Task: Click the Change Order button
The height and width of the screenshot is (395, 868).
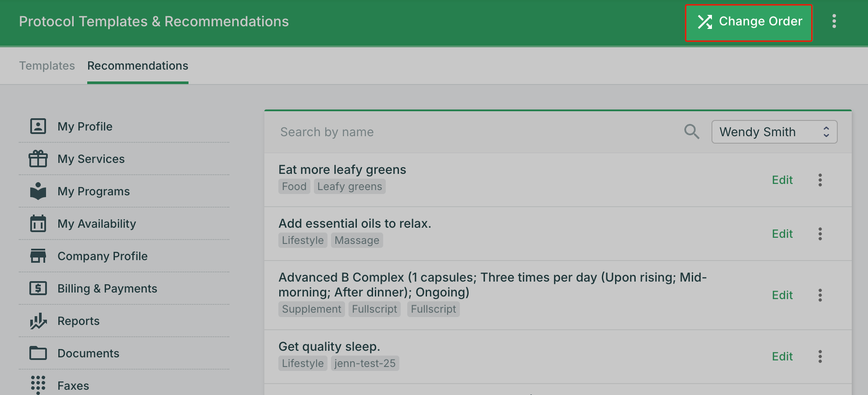Action: (749, 23)
